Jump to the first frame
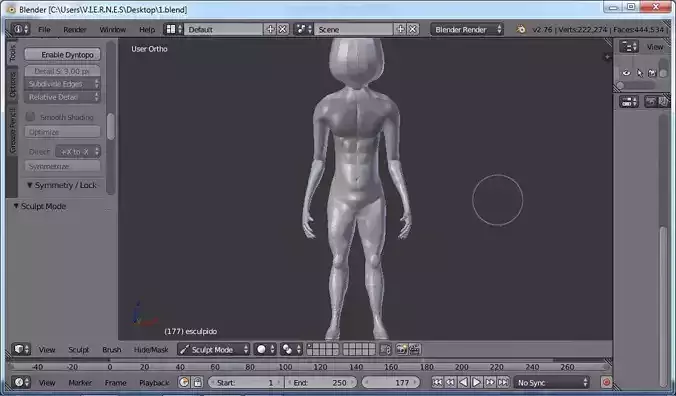This screenshot has width=676, height=396. (437, 382)
